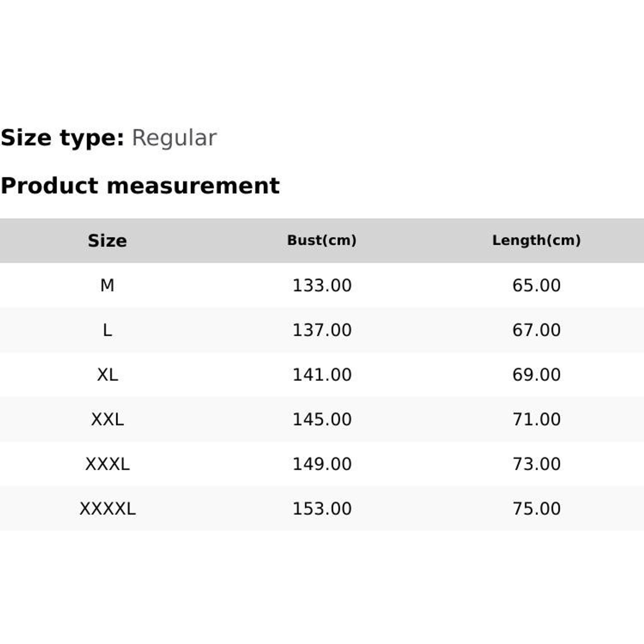Select the XL size label
The width and height of the screenshot is (644, 644).
107,375
